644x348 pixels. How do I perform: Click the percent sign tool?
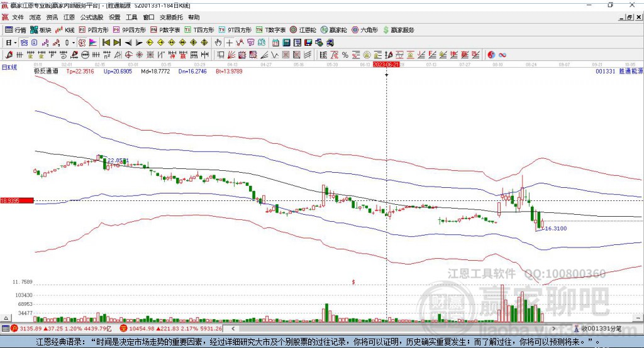click(x=345, y=55)
